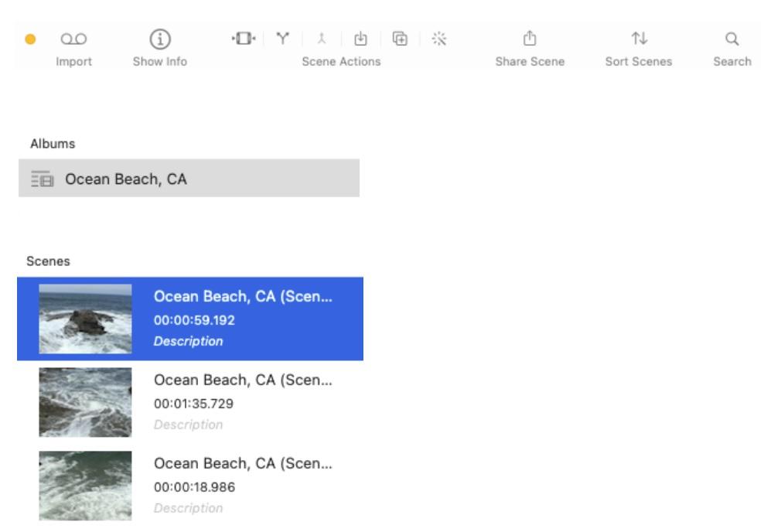This screenshot has height=532, width=764.
Task: Click the download-into-tray scene action icon
Action: 360,38
